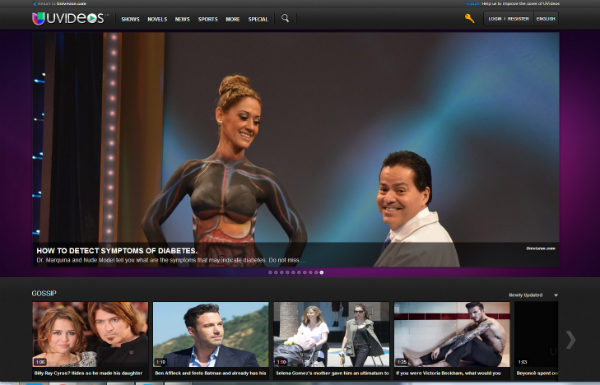The height and width of the screenshot is (385, 600).
Task: Open the Ben Affleck video thumbnail
Action: pos(211,334)
